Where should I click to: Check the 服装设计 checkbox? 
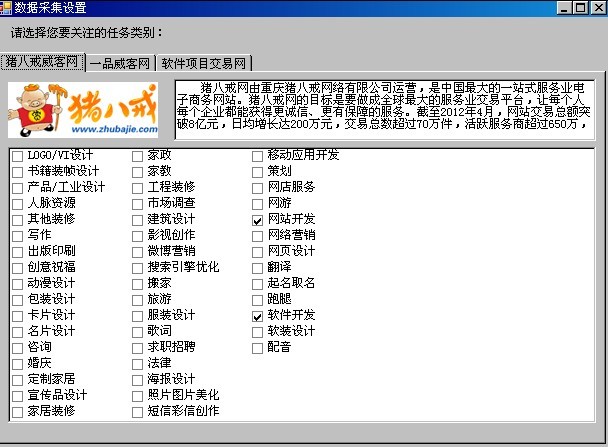(137, 316)
